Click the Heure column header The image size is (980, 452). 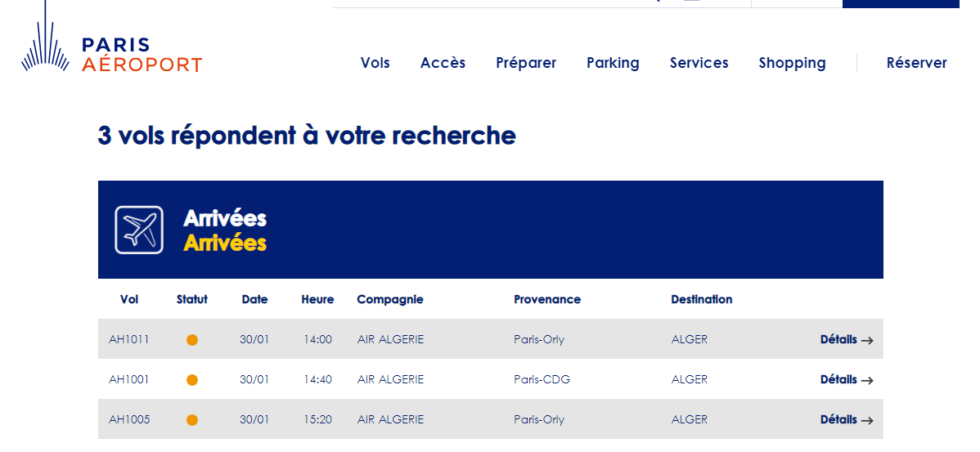tap(317, 300)
